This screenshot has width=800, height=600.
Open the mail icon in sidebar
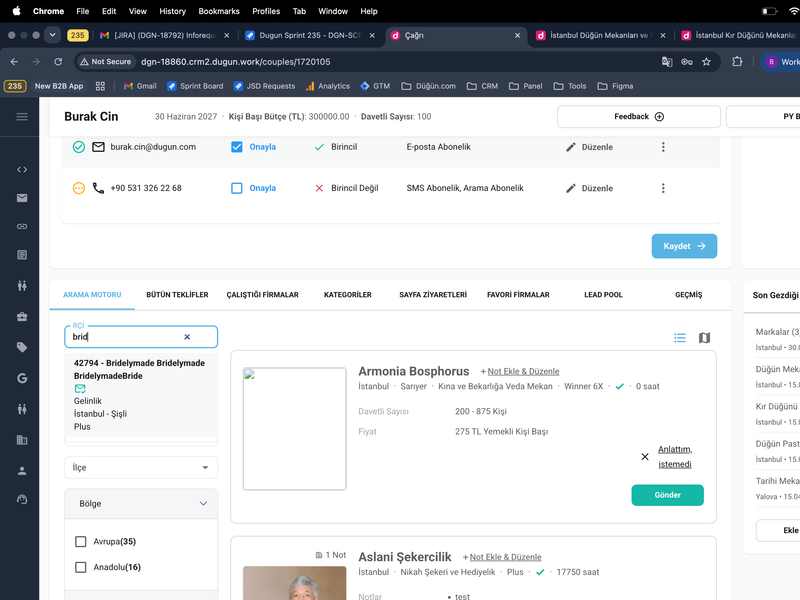point(22,198)
